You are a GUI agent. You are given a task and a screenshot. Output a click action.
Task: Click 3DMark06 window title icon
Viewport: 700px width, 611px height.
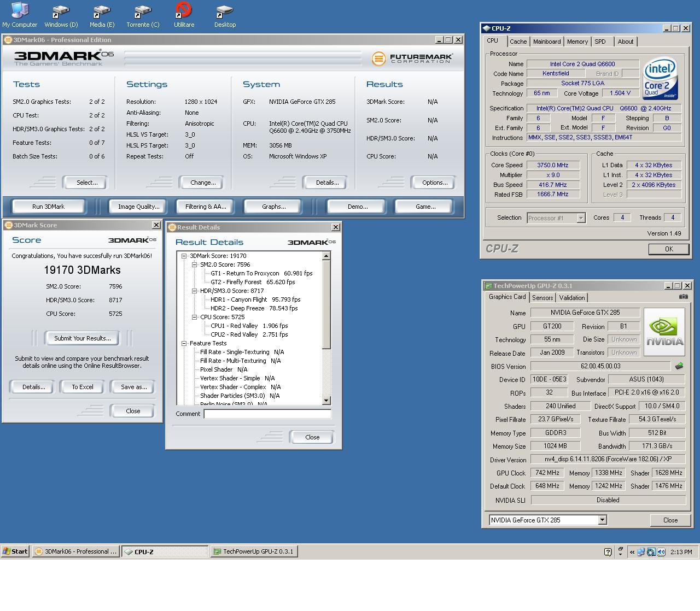coord(8,40)
